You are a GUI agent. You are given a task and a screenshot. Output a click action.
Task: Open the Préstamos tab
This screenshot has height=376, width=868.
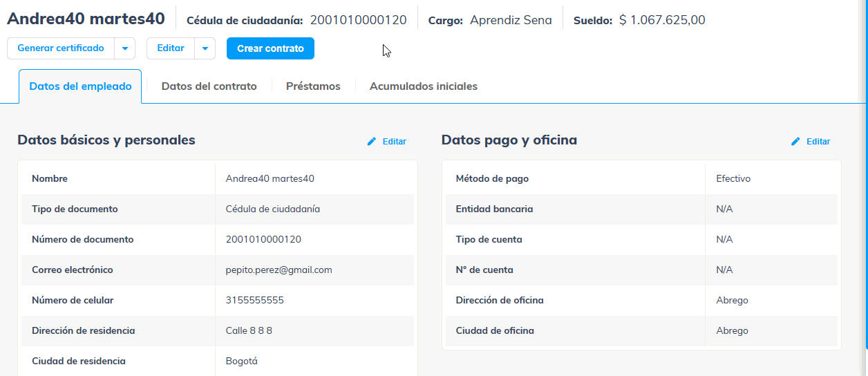(313, 86)
